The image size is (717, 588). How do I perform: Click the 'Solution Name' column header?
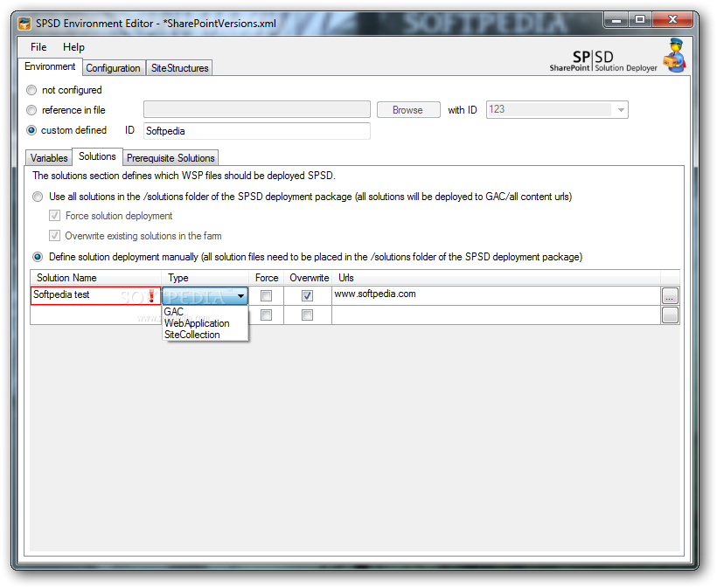click(95, 278)
